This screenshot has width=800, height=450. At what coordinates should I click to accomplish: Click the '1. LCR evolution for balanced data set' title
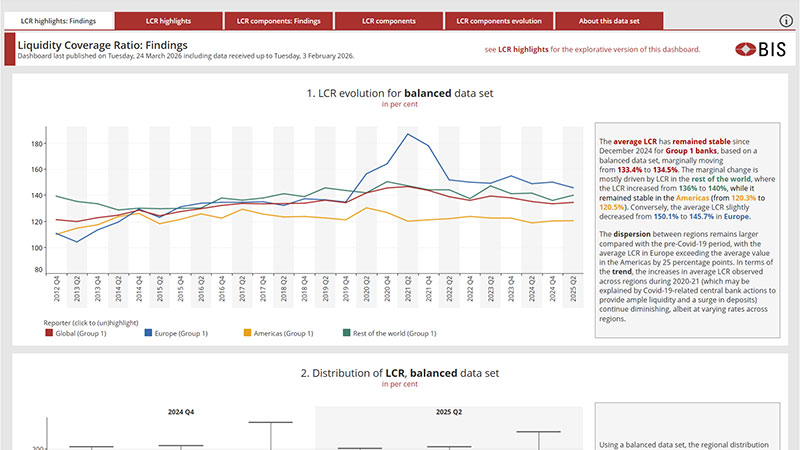click(x=400, y=93)
